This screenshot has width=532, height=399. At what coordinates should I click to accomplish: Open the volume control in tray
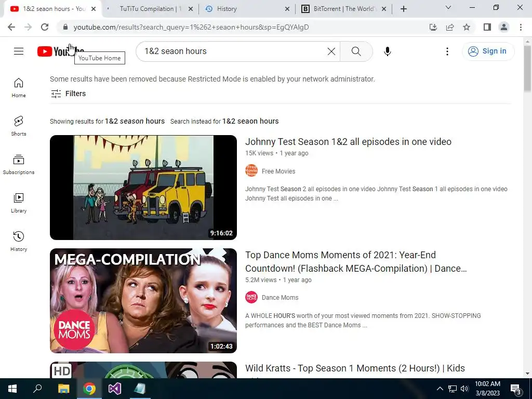point(464,389)
